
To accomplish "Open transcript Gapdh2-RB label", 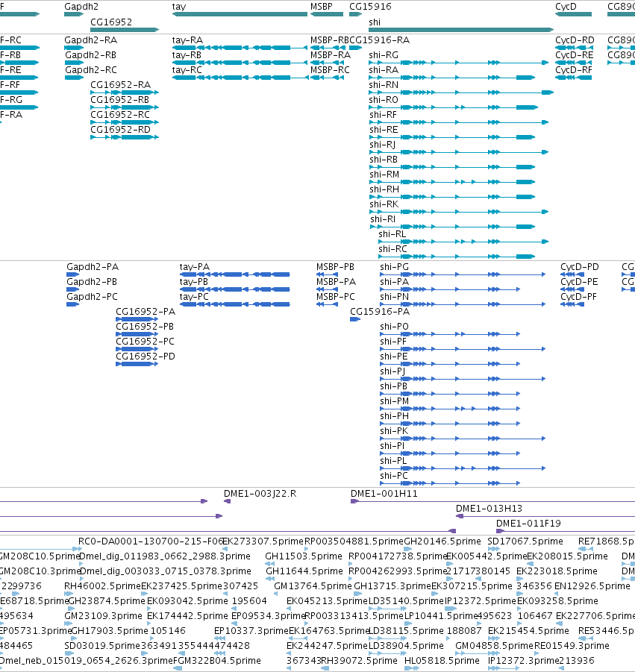I will pos(90,55).
